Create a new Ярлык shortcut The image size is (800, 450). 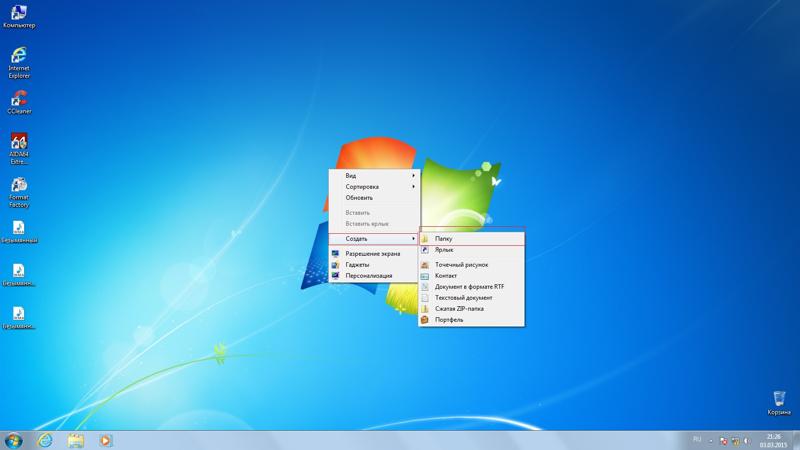pos(471,250)
